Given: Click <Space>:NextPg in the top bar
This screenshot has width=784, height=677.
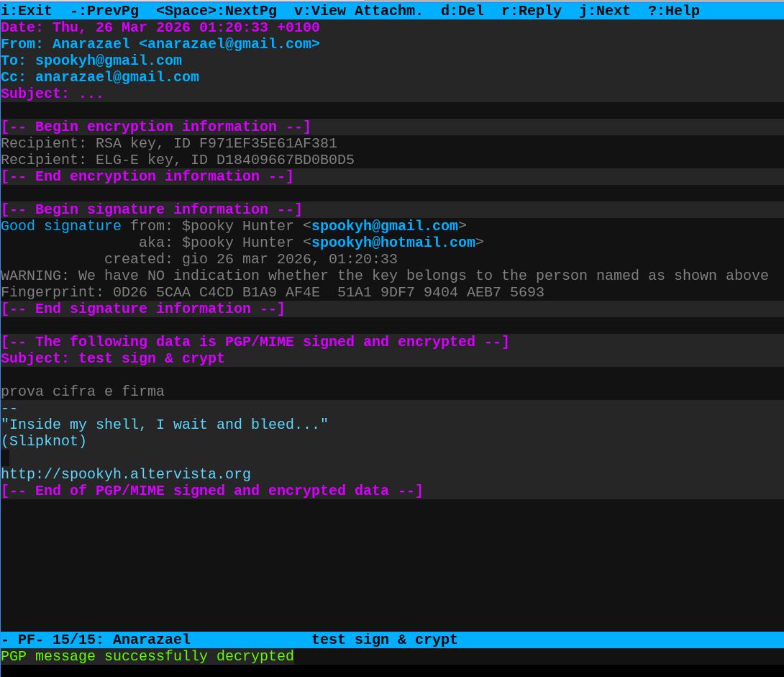Looking at the screenshot, I should [216, 10].
